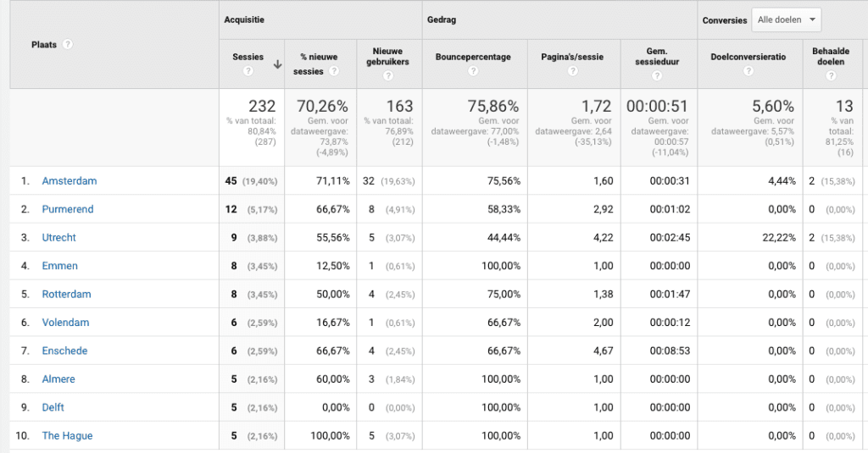
Task: Show help for Gem. sessieduur
Action: point(657,76)
